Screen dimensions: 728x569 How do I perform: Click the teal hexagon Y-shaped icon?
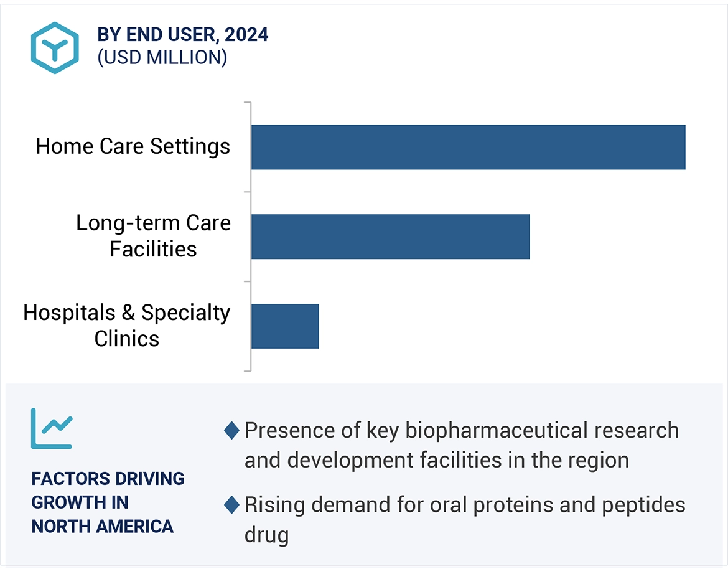pyautogui.click(x=55, y=48)
